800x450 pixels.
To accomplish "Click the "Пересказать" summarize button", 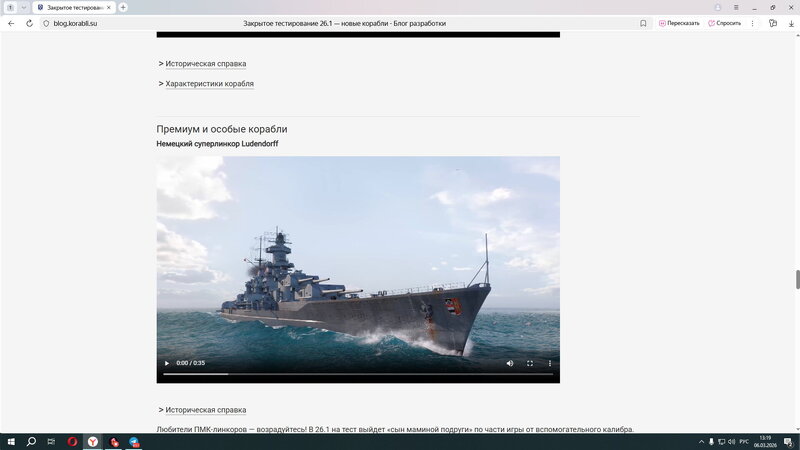I will tap(679, 23).
